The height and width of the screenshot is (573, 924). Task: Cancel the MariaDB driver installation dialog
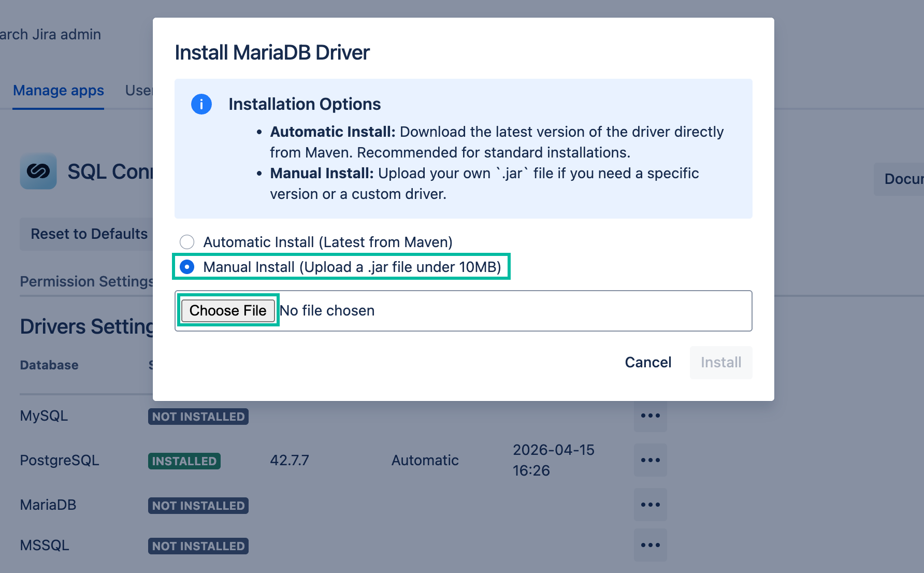pyautogui.click(x=648, y=362)
